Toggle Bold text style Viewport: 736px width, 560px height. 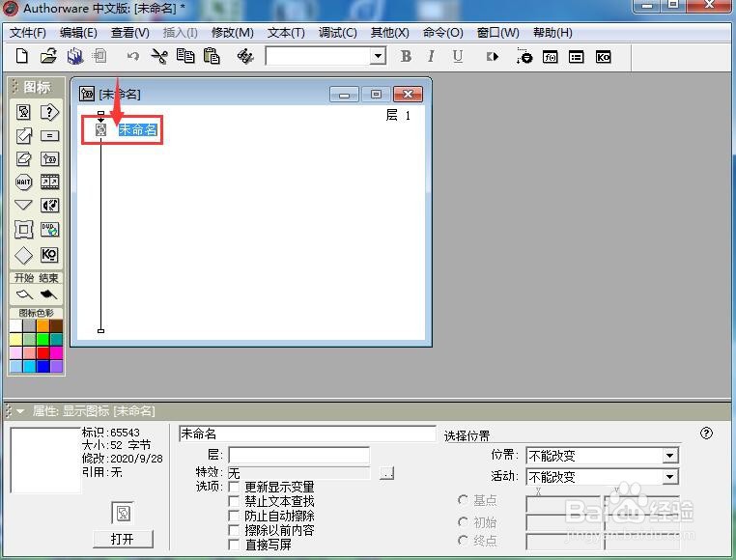point(406,56)
